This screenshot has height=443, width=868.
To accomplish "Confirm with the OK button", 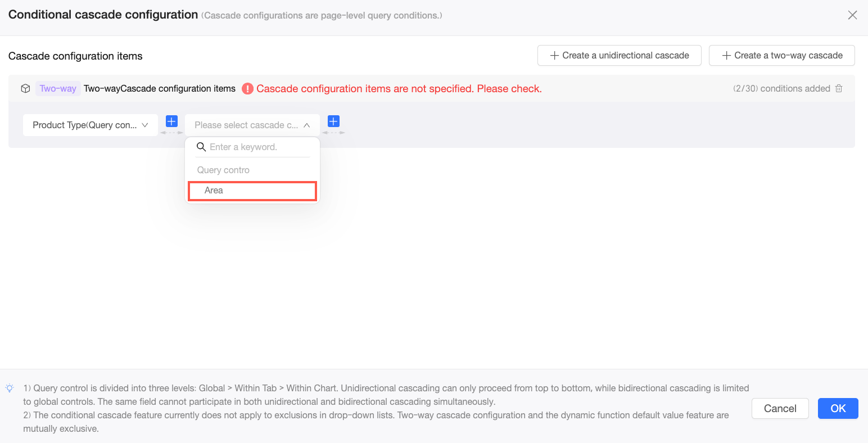I will click(x=838, y=408).
